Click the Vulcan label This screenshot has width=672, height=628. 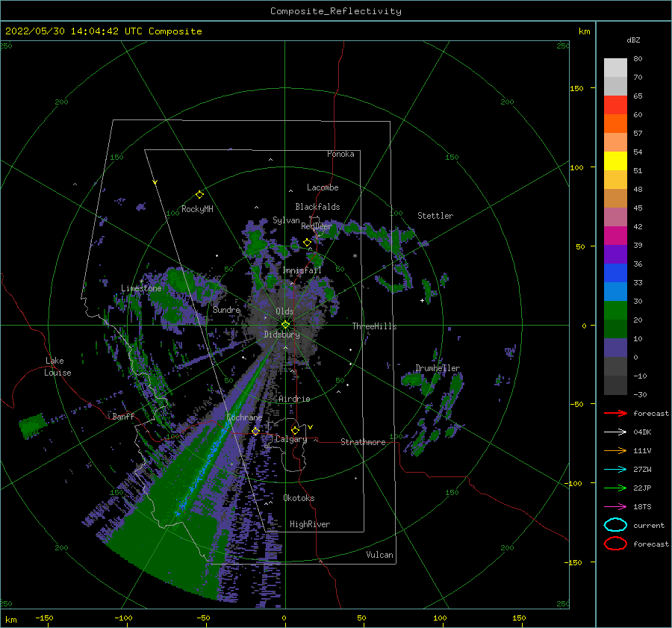coord(380,555)
